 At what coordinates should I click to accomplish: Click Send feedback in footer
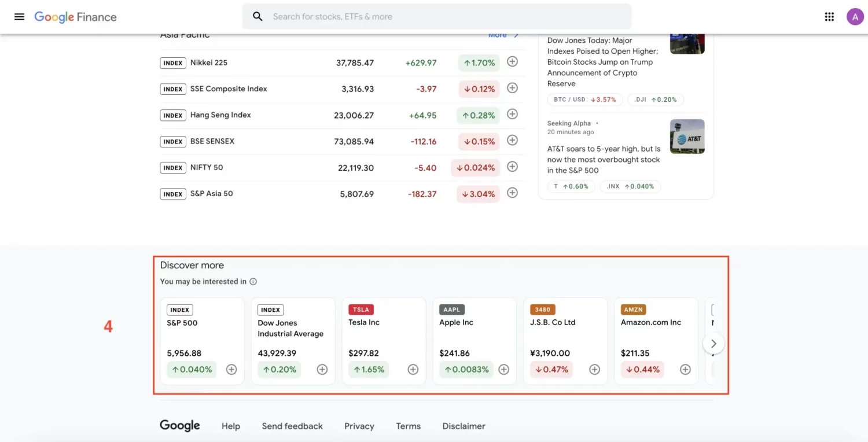(292, 426)
